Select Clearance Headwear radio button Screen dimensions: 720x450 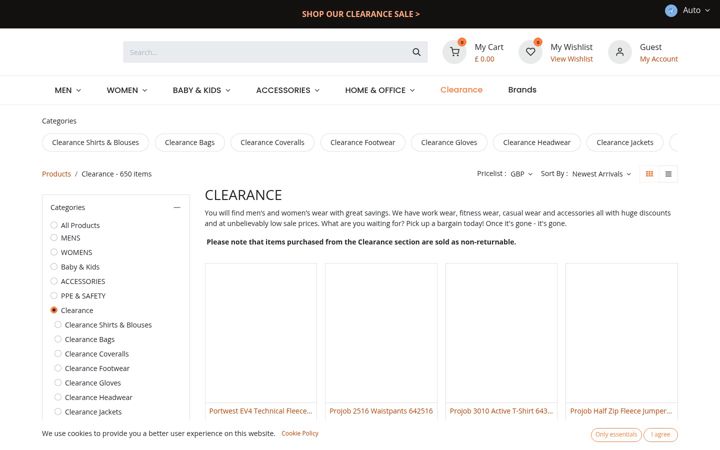(58, 397)
